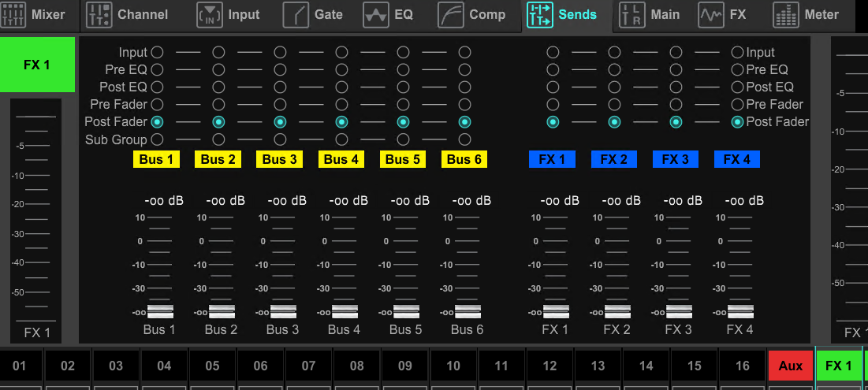Screen dimensions: 868x390
Task: Click the yellow Bus 1 button
Action: 156,159
